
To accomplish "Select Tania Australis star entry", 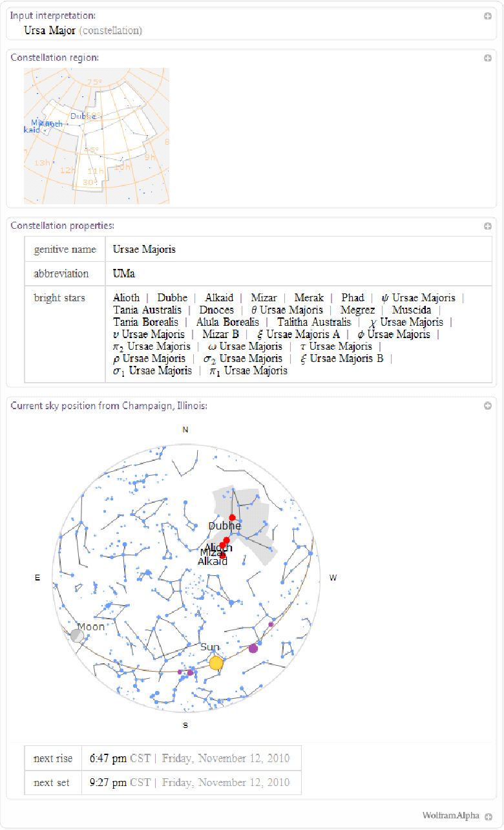I will (147, 310).
